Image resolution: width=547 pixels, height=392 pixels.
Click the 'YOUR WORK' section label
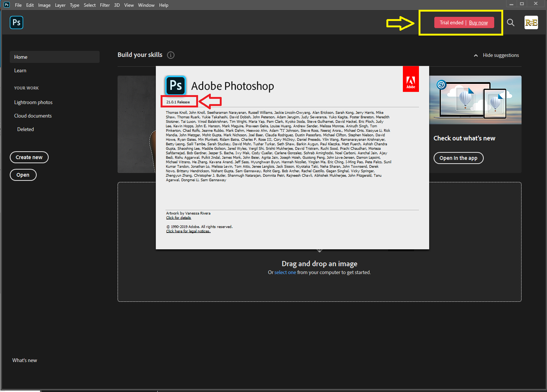pyautogui.click(x=27, y=88)
